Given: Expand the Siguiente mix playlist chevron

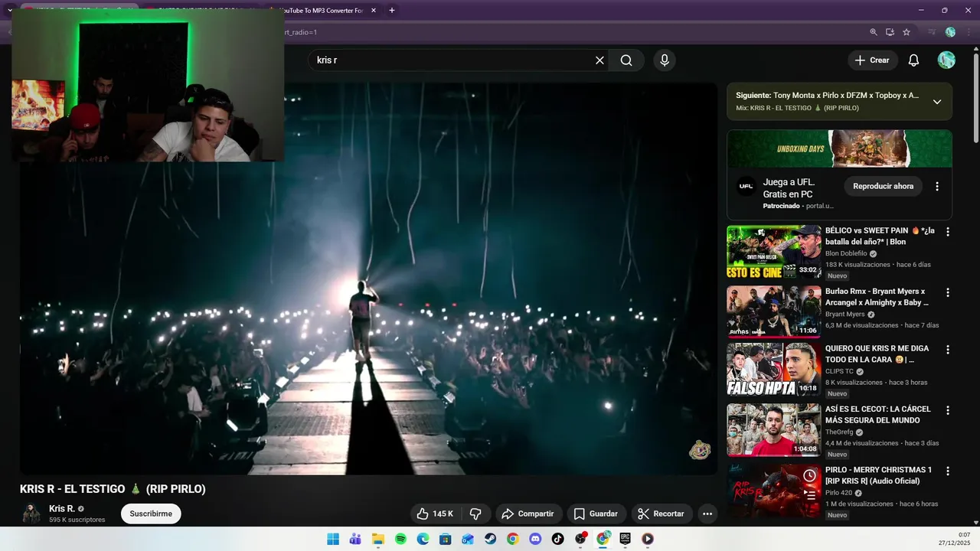Looking at the screenshot, I should [937, 102].
